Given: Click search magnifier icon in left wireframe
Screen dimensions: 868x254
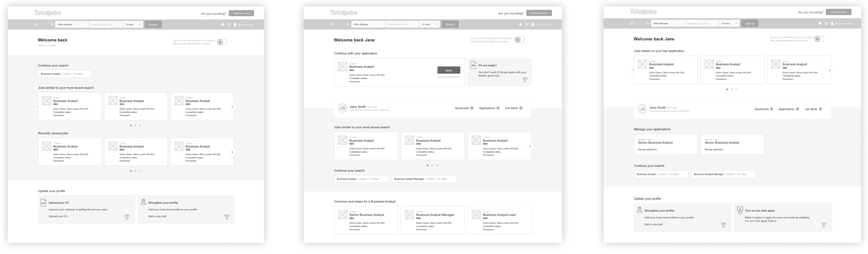Looking at the screenshot, I should [52, 25].
